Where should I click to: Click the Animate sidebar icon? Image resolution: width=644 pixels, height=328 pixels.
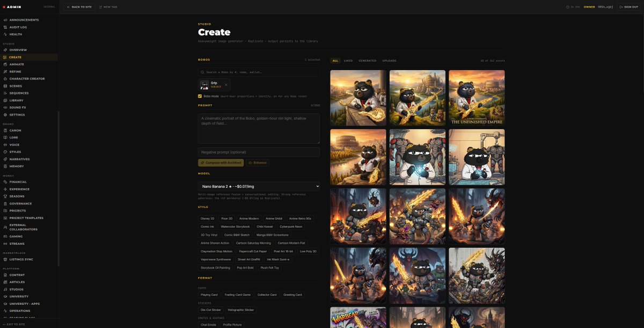click(5, 64)
